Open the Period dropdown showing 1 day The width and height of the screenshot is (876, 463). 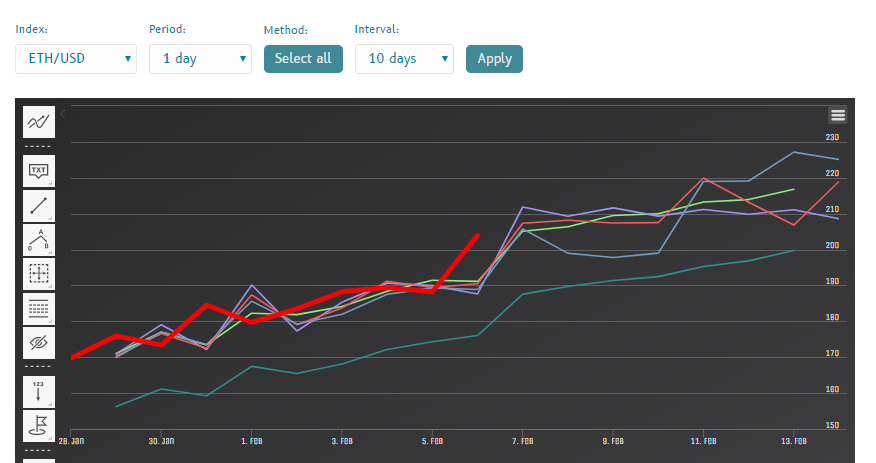(201, 59)
